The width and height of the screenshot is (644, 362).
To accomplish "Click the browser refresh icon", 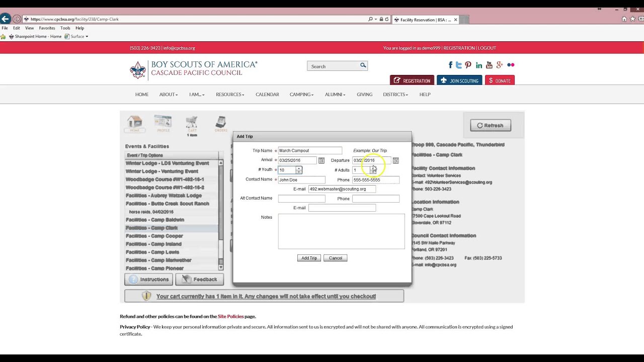I will pos(387,19).
